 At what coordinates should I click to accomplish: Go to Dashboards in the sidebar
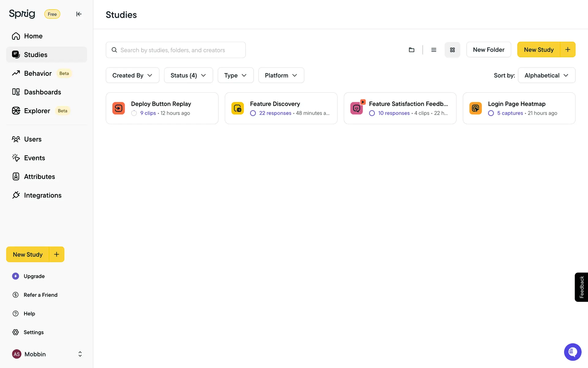coord(42,92)
